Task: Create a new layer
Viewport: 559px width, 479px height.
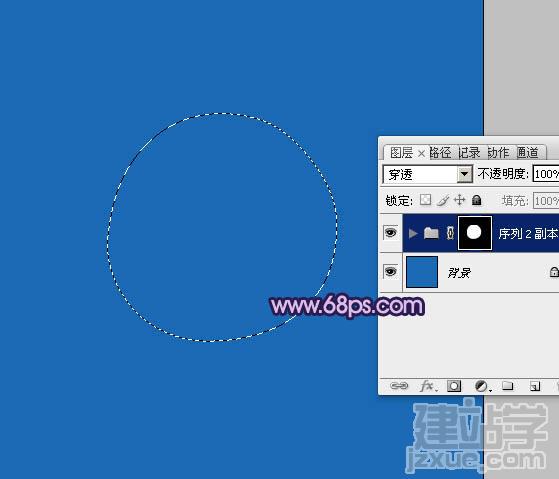Action: [x=535, y=386]
